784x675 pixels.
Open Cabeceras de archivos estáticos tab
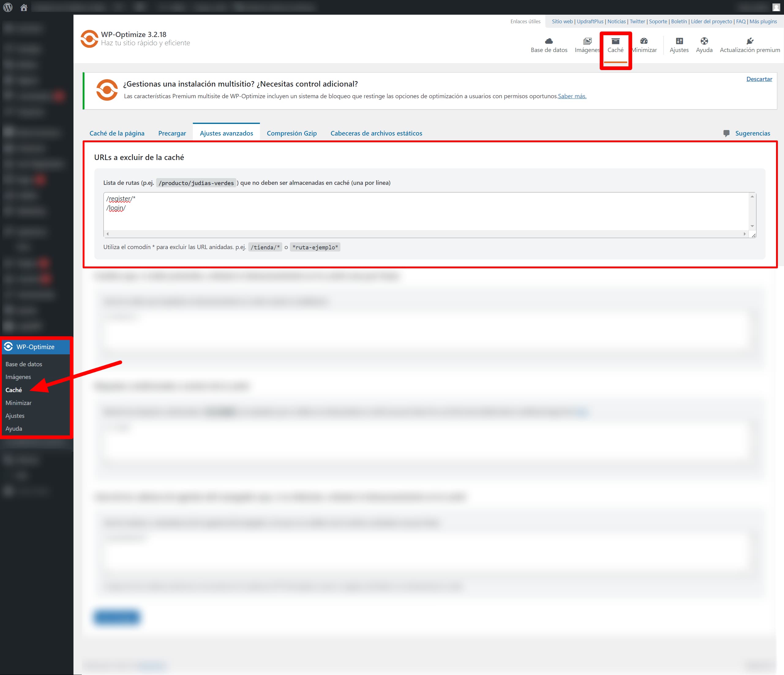(376, 133)
